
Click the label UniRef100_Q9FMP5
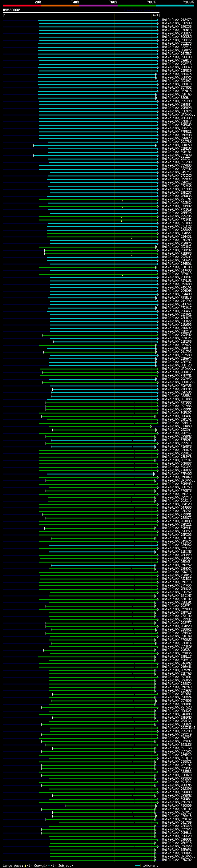pos(177,108)
